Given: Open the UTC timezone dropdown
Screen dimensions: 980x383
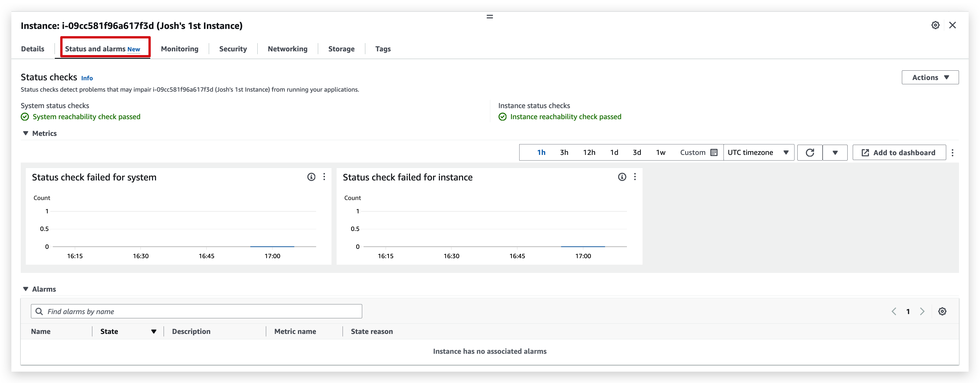Looking at the screenshot, I should [x=759, y=152].
